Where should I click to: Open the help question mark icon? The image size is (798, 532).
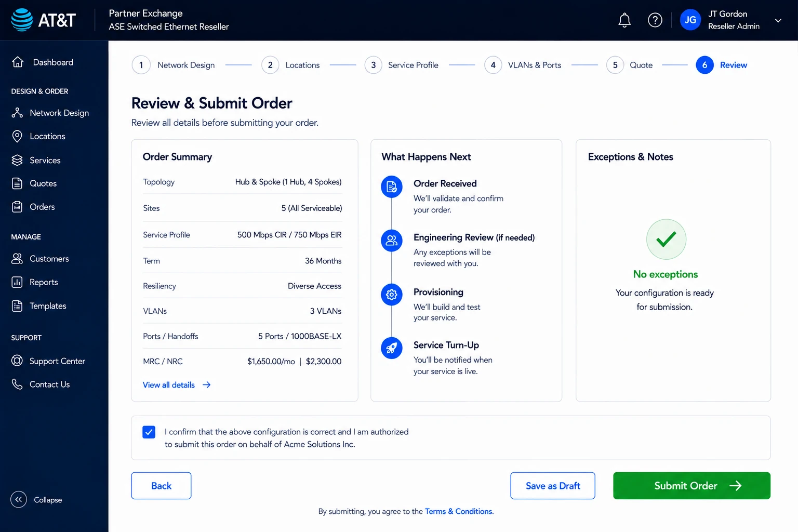click(x=655, y=20)
